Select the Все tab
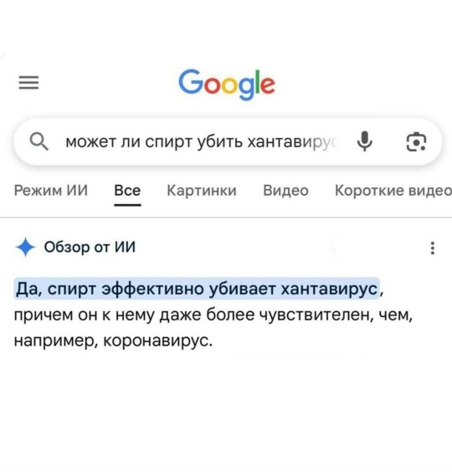This screenshot has width=452, height=476. pos(127,191)
